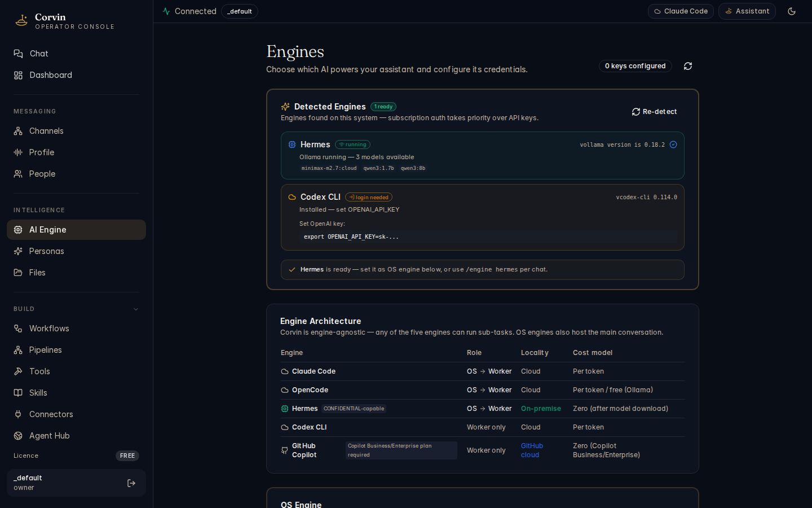Click the OpenCode cloud icon in table
The image size is (812, 508).
(285, 390)
